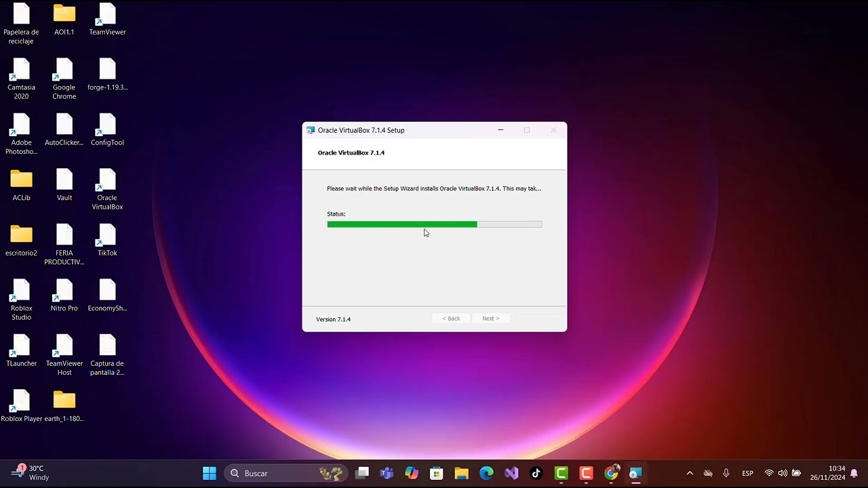Open the notifications bell icon
Screen dimensions: 868x488
(854, 473)
